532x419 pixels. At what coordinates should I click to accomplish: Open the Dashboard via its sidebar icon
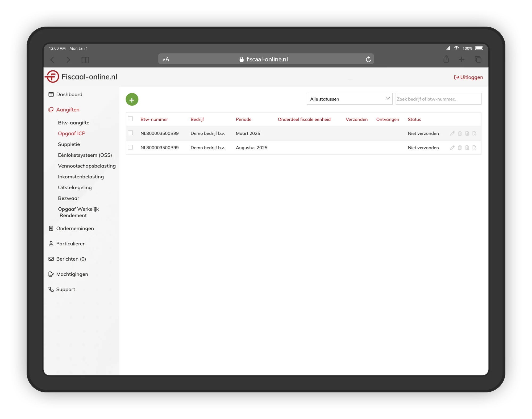51,94
